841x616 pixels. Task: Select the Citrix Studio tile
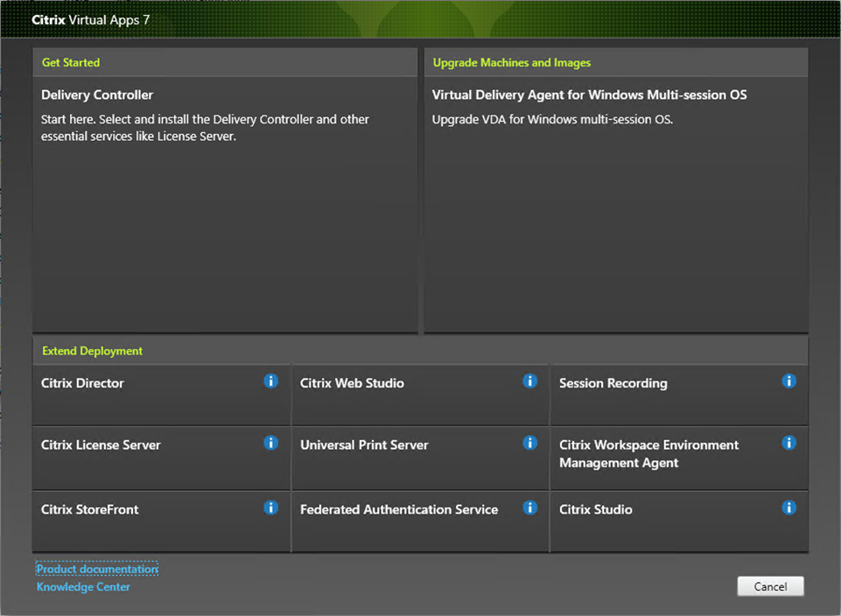point(679,521)
